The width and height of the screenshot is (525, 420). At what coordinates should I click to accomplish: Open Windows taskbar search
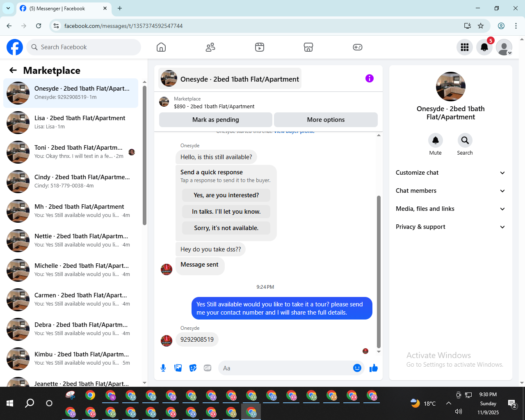pos(30,403)
